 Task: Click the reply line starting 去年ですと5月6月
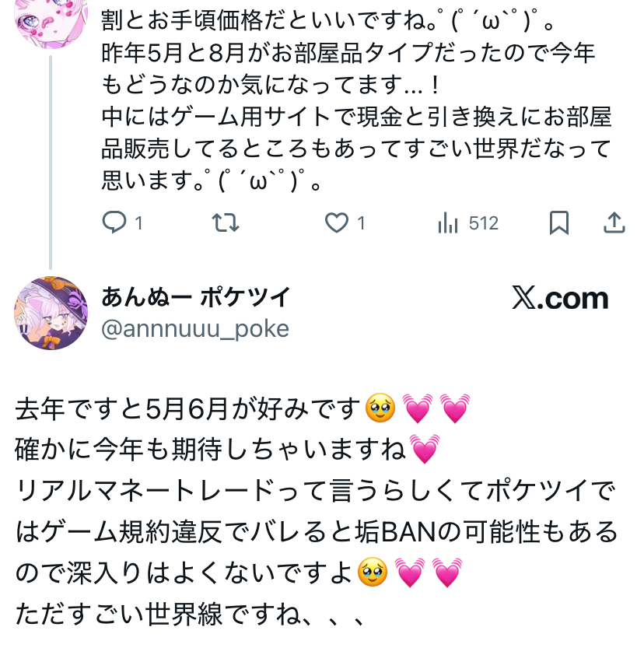click(x=190, y=407)
